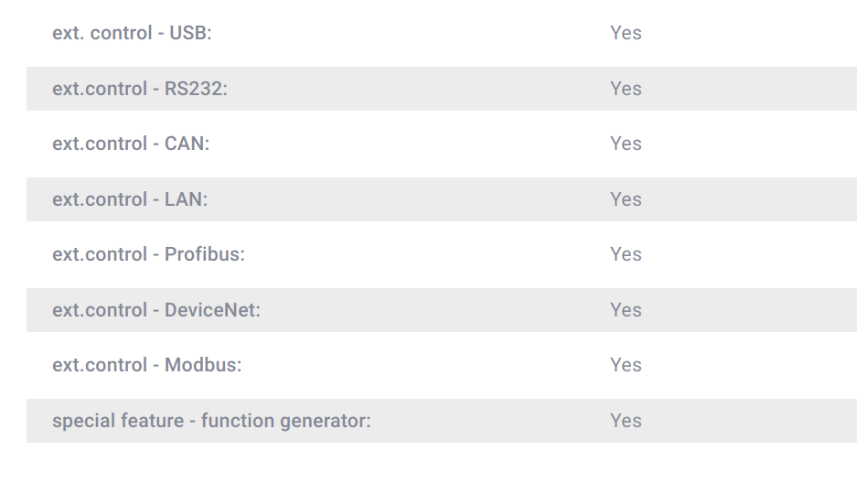Select the Yes value for DeviceNet
Screen dimensions: 857x504
626,310
